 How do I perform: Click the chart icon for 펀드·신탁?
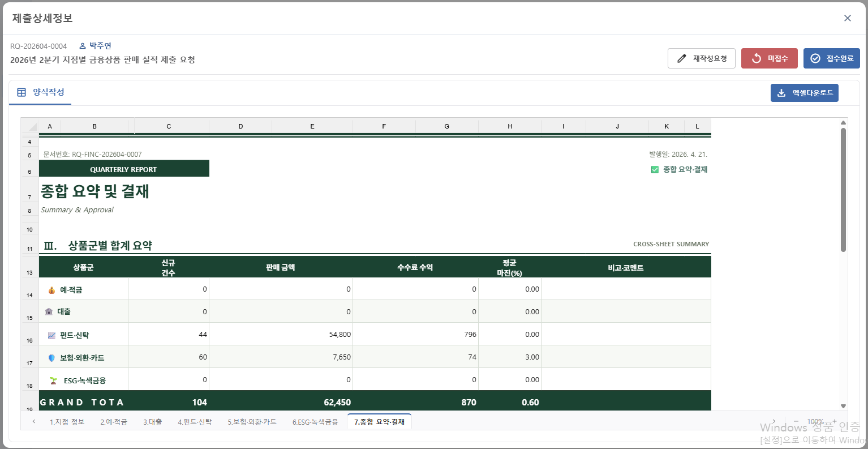52,335
